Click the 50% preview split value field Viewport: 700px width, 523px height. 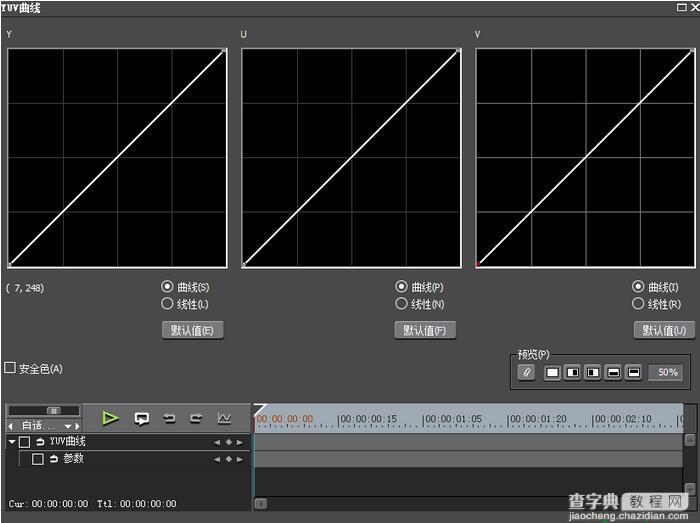(666, 372)
